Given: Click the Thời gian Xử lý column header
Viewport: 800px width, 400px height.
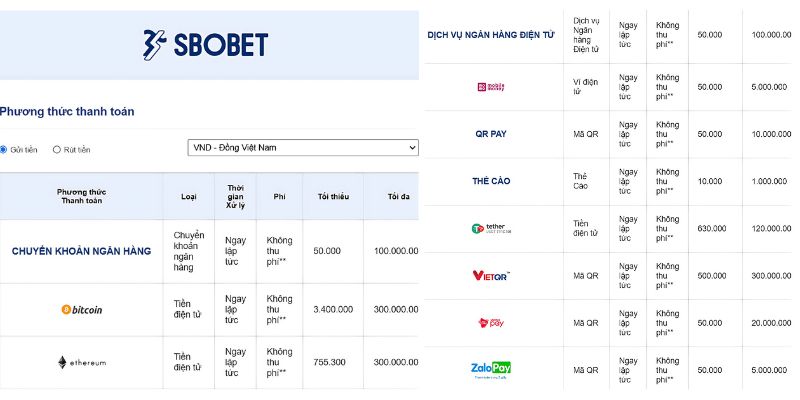Looking at the screenshot, I should pyautogui.click(x=235, y=196).
